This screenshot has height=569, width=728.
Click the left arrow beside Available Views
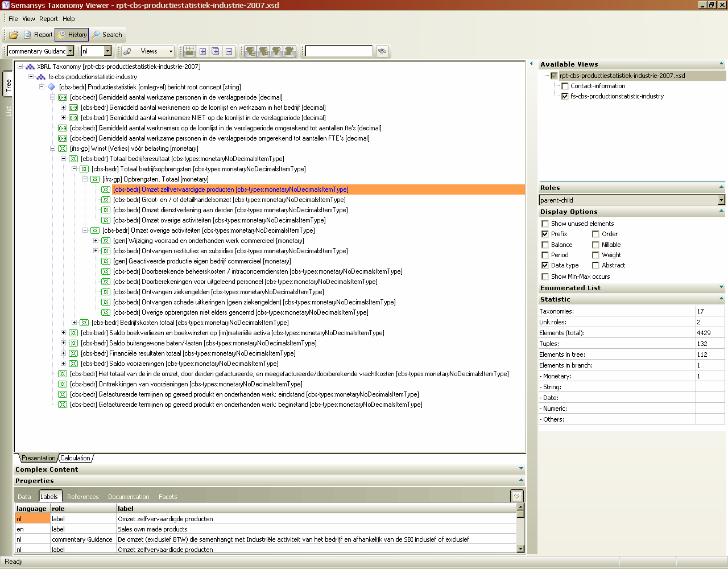pyautogui.click(x=531, y=64)
